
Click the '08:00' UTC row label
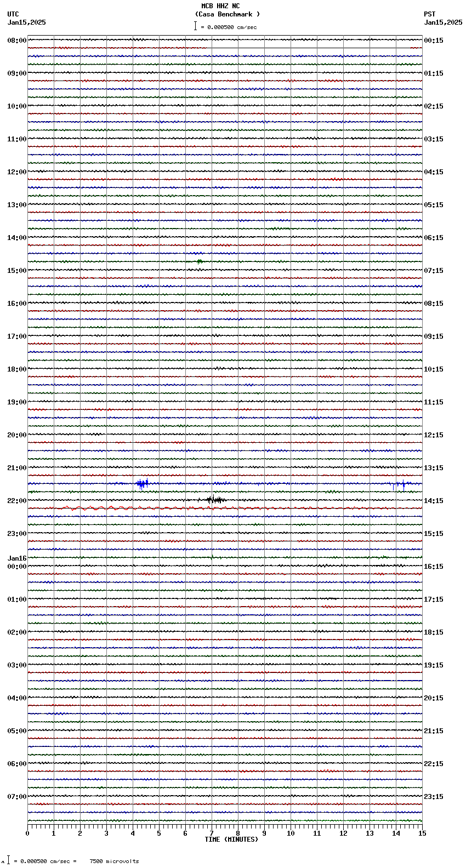click(17, 41)
